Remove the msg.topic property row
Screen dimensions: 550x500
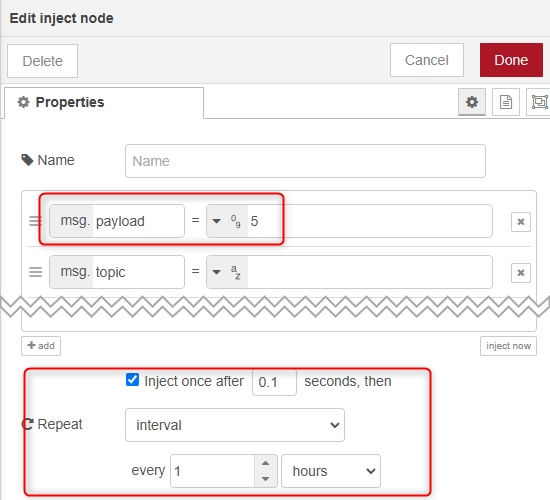521,273
